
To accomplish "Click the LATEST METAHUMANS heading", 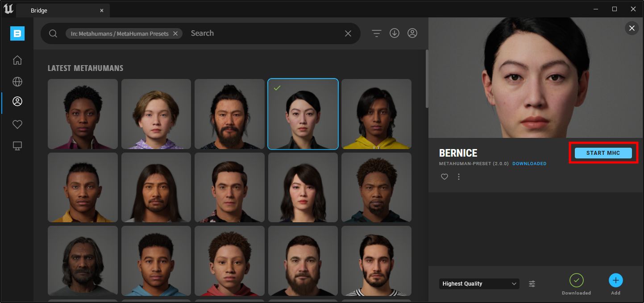I will click(85, 68).
